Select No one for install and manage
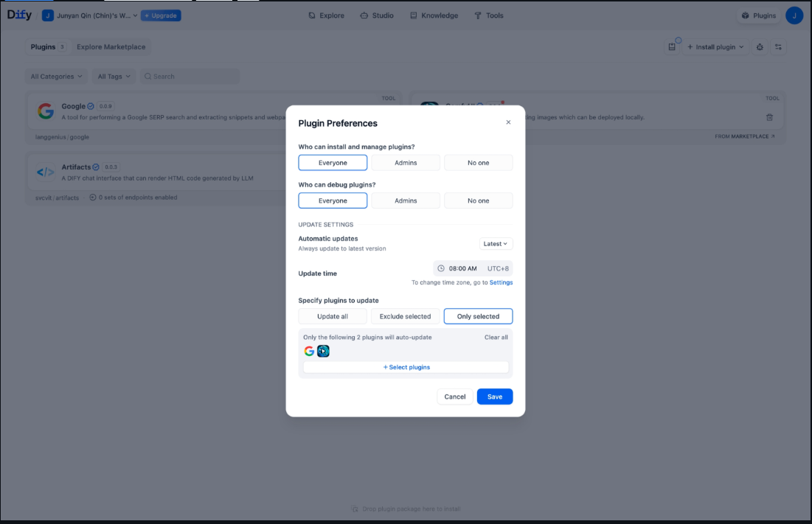The height and width of the screenshot is (524, 812). coord(479,162)
